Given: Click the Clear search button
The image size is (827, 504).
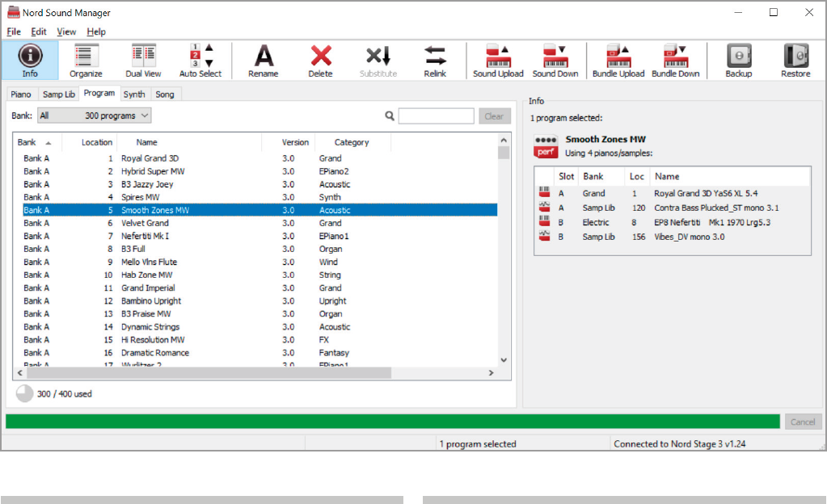Looking at the screenshot, I should pyautogui.click(x=494, y=116).
